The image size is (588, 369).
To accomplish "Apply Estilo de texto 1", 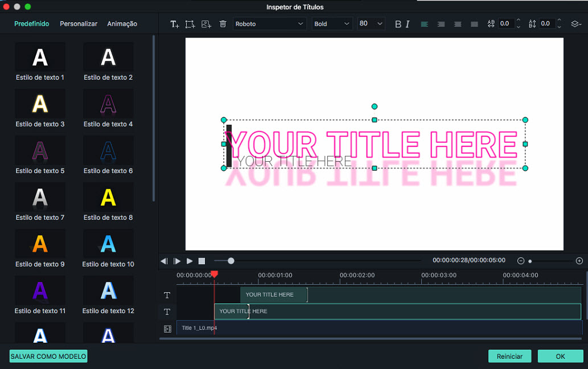I will point(40,62).
